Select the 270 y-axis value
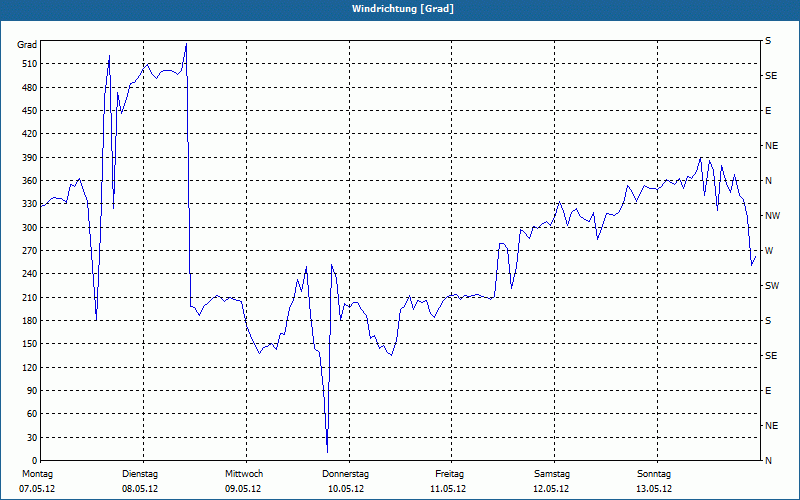The image size is (800, 500). point(30,251)
